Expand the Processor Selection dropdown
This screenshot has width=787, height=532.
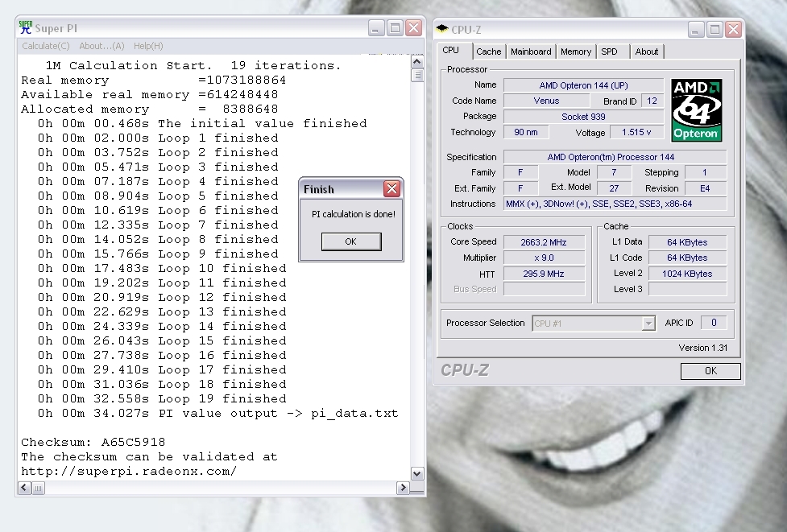click(x=648, y=324)
